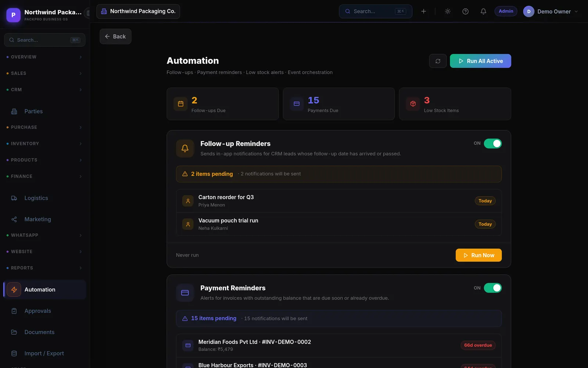The width and height of the screenshot is (588, 368).
Task: Click the refresh icon beside Run All Active
Action: click(438, 61)
